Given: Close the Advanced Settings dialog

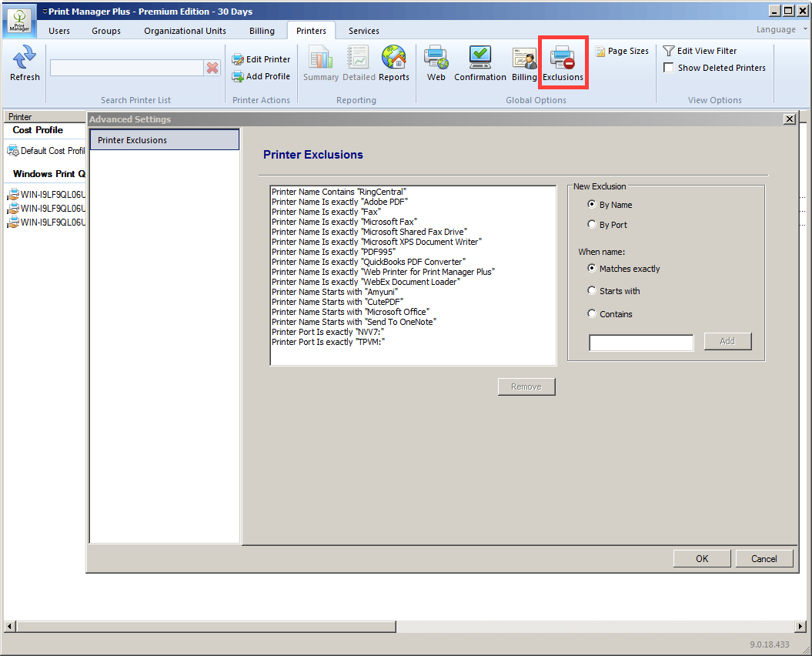Looking at the screenshot, I should [789, 119].
